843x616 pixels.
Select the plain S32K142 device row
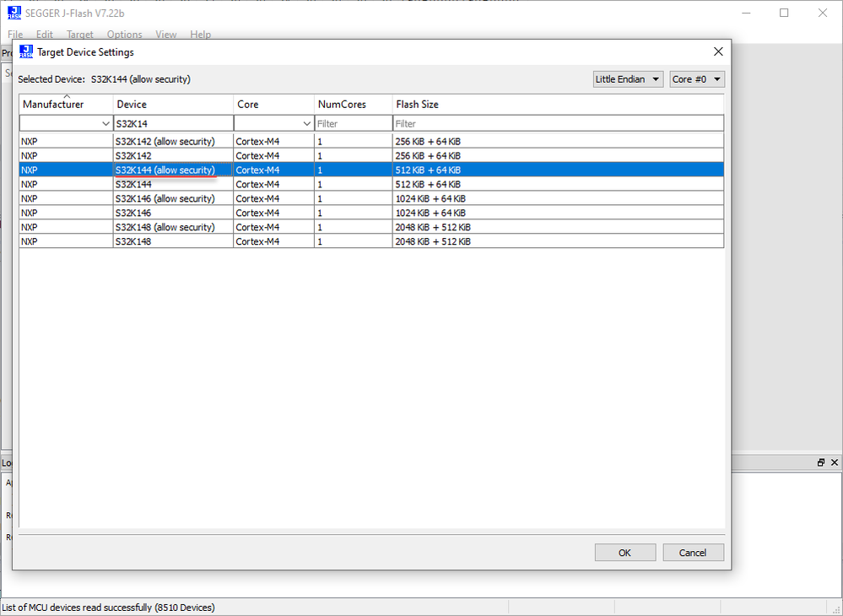click(371, 156)
